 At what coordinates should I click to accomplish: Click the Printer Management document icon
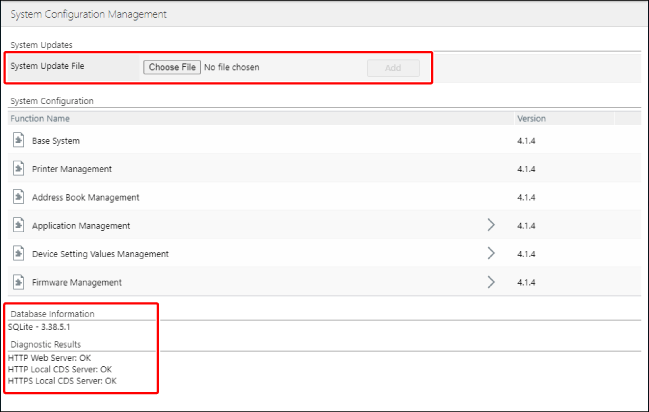point(19,169)
